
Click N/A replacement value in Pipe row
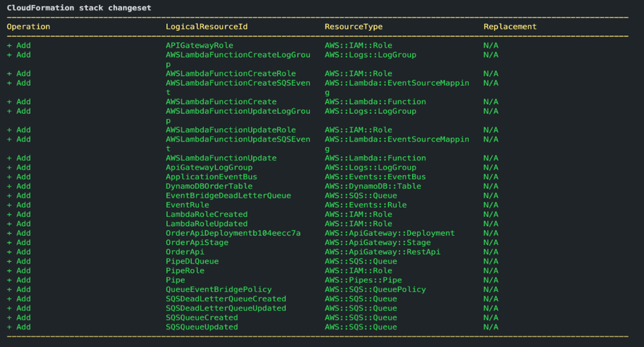tap(491, 280)
